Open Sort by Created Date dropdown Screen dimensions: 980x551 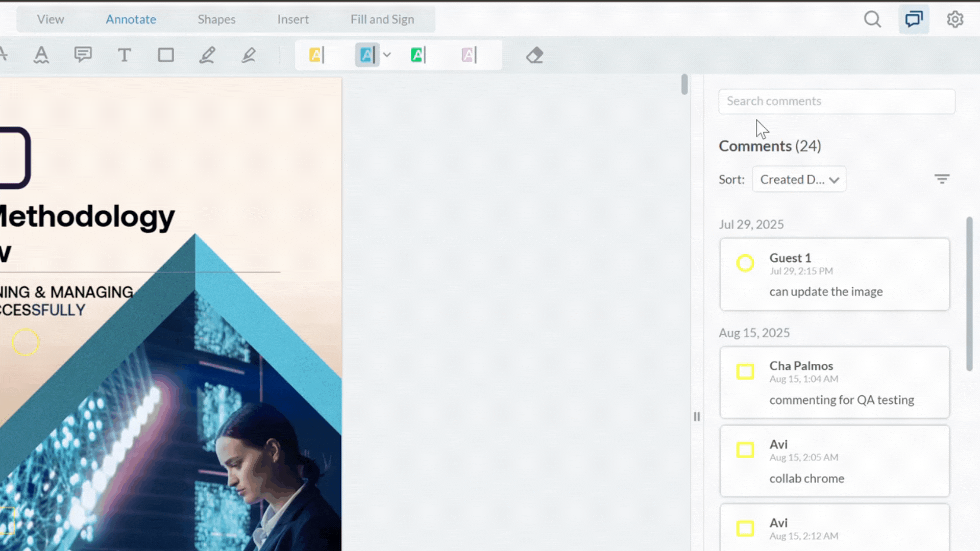point(799,180)
